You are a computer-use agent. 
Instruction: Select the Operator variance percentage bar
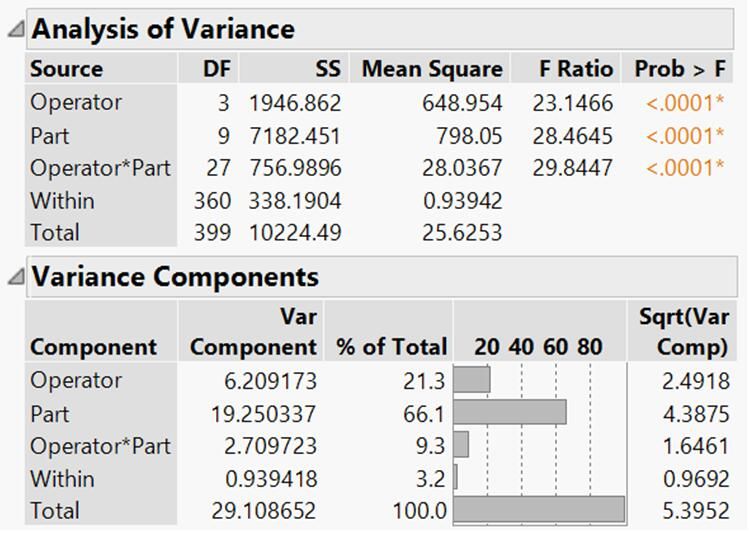coord(471,380)
